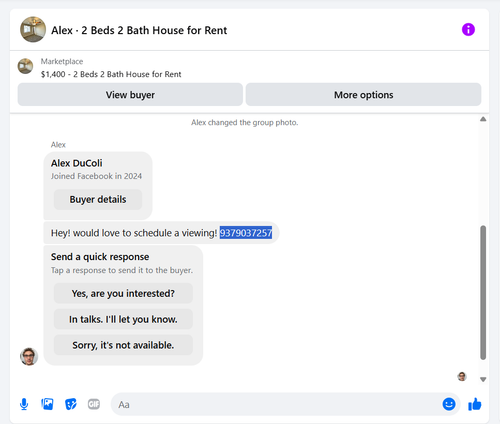Viewport: 500px width, 424px height.
Task: Click the "Marketplace" label above the listing
Action: pos(62,61)
